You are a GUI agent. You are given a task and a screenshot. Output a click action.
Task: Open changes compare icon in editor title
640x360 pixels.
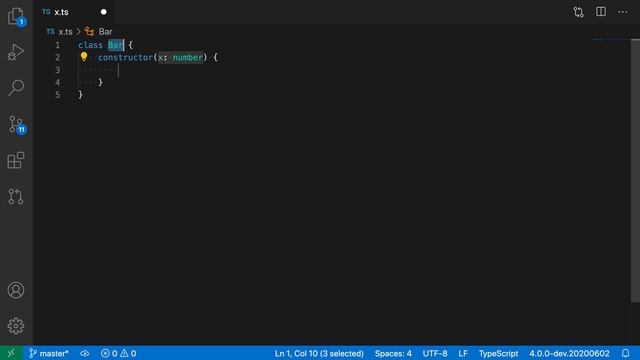coord(578,12)
